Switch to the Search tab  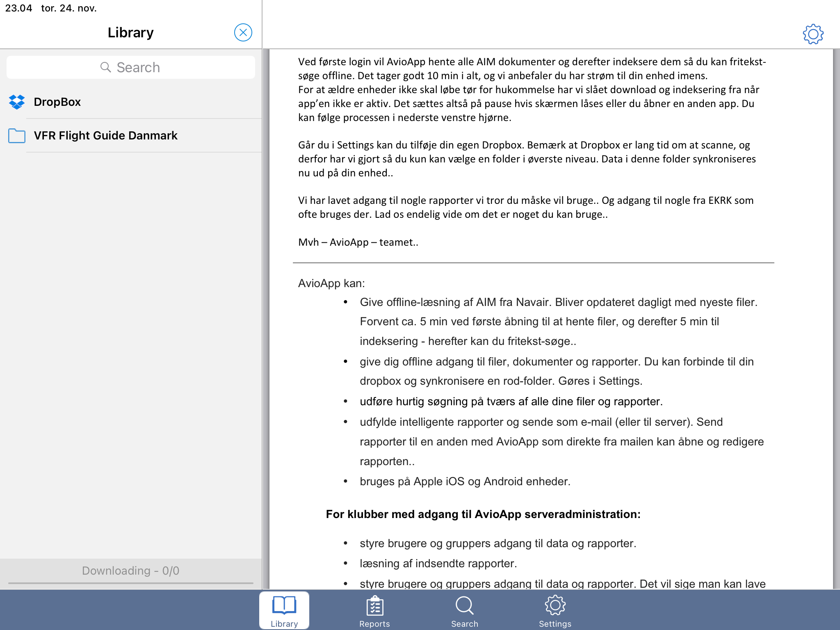pyautogui.click(x=465, y=611)
